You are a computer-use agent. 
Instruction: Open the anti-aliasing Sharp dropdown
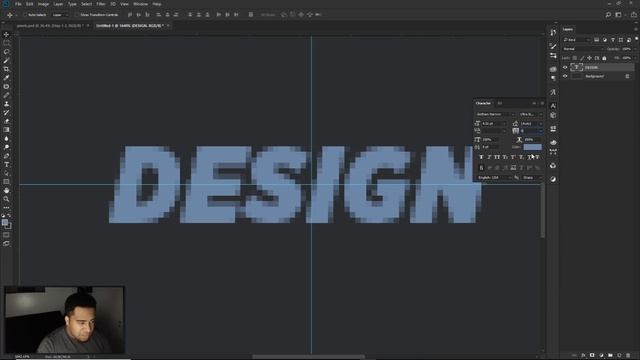532,178
